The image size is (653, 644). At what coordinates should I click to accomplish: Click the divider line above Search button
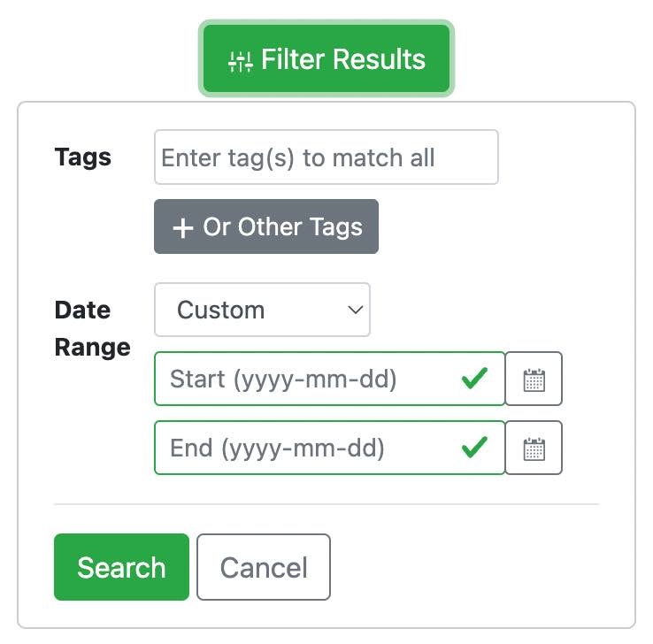pyautogui.click(x=326, y=504)
